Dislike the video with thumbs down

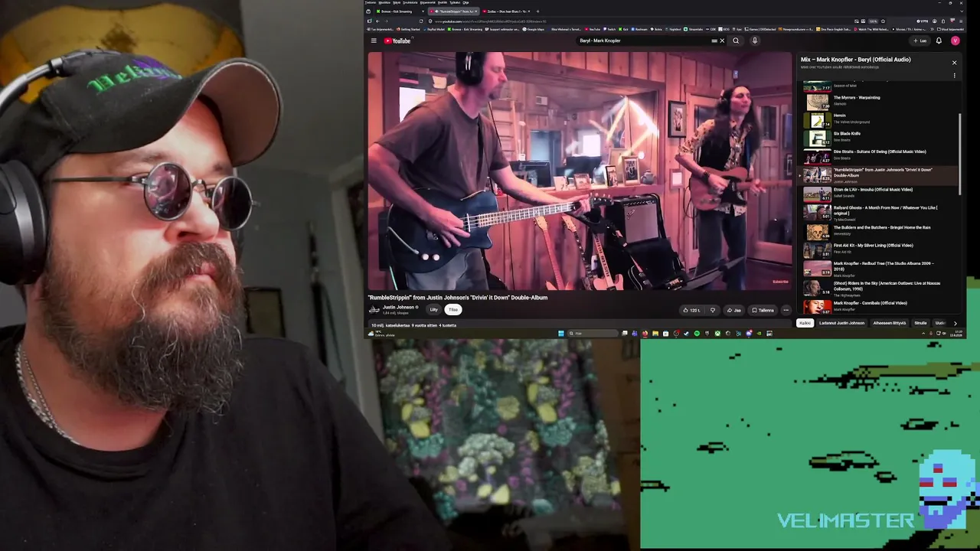[713, 310]
